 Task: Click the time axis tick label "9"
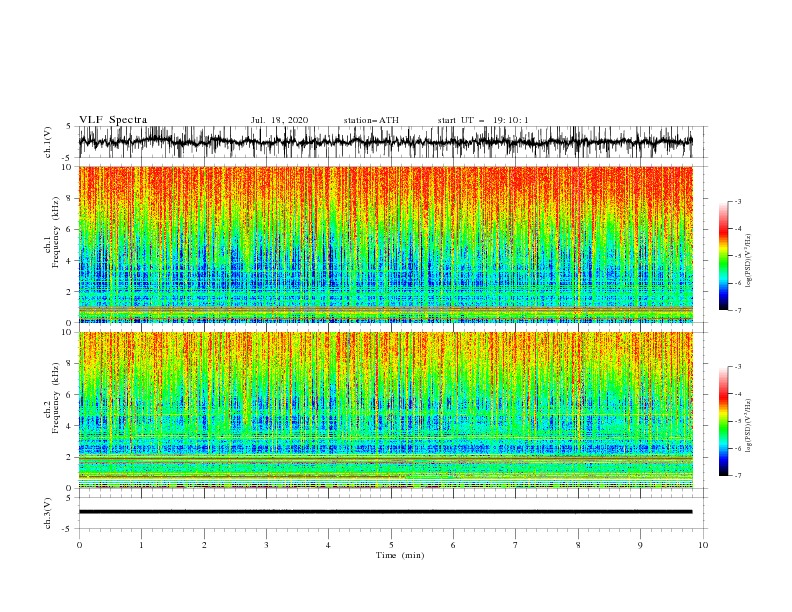640,545
